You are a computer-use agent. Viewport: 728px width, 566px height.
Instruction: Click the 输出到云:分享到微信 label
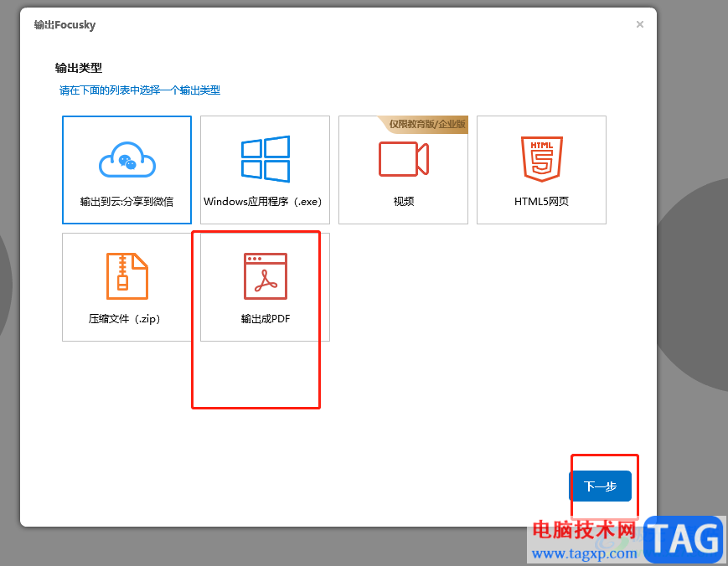click(x=126, y=201)
